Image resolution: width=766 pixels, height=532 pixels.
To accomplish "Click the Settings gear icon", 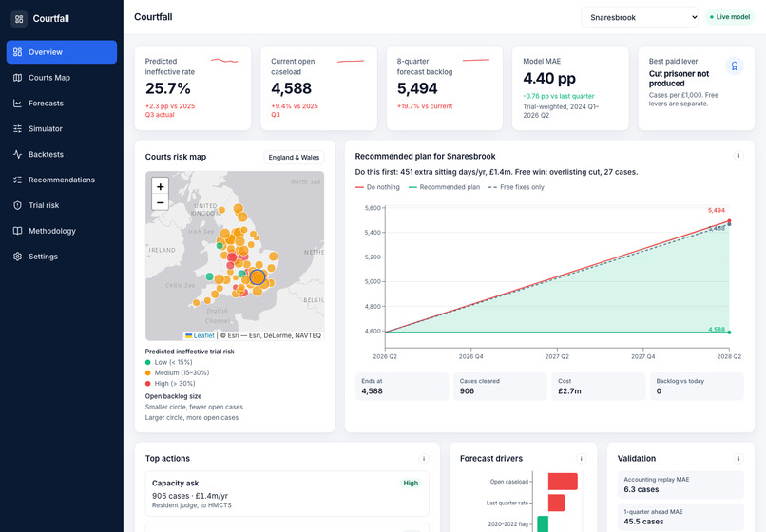I will pos(18,256).
